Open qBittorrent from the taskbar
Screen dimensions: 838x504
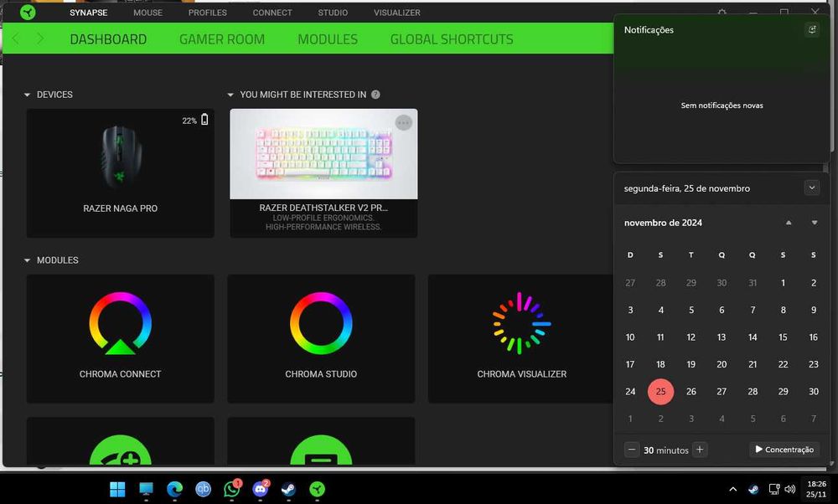click(x=203, y=489)
